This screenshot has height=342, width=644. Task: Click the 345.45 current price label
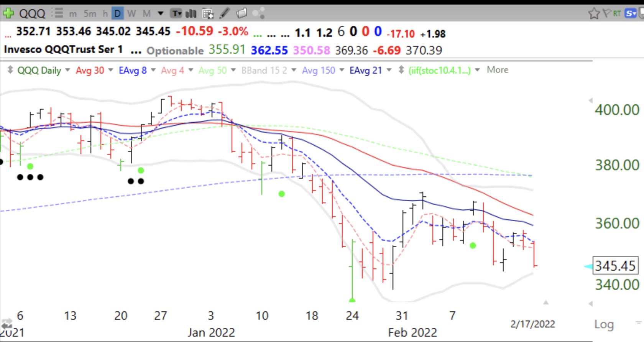pyautogui.click(x=615, y=266)
